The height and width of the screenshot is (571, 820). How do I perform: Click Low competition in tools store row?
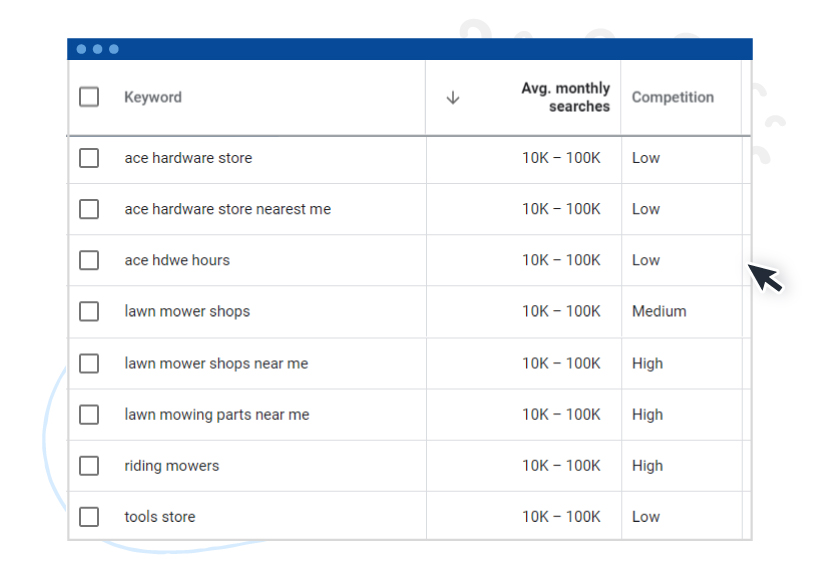646,517
